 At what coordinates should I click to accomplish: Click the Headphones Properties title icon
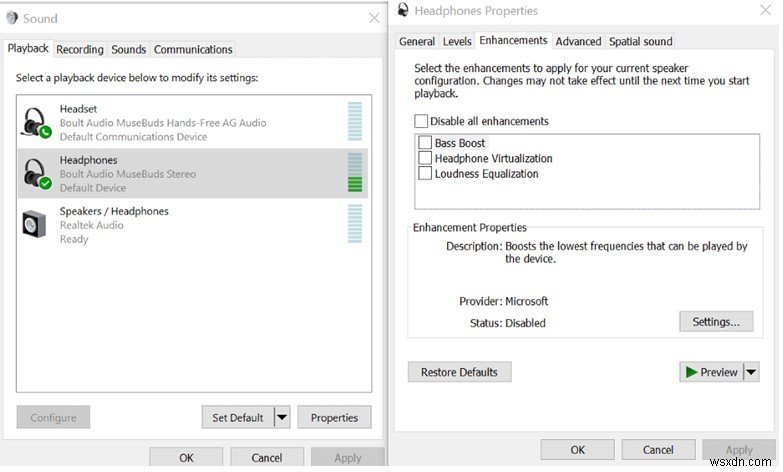coord(403,11)
